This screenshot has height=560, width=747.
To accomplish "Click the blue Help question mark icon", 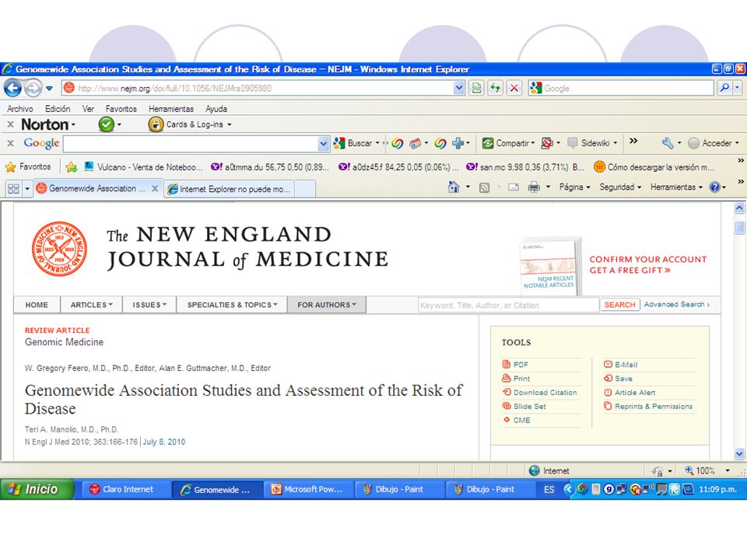I will (x=714, y=187).
